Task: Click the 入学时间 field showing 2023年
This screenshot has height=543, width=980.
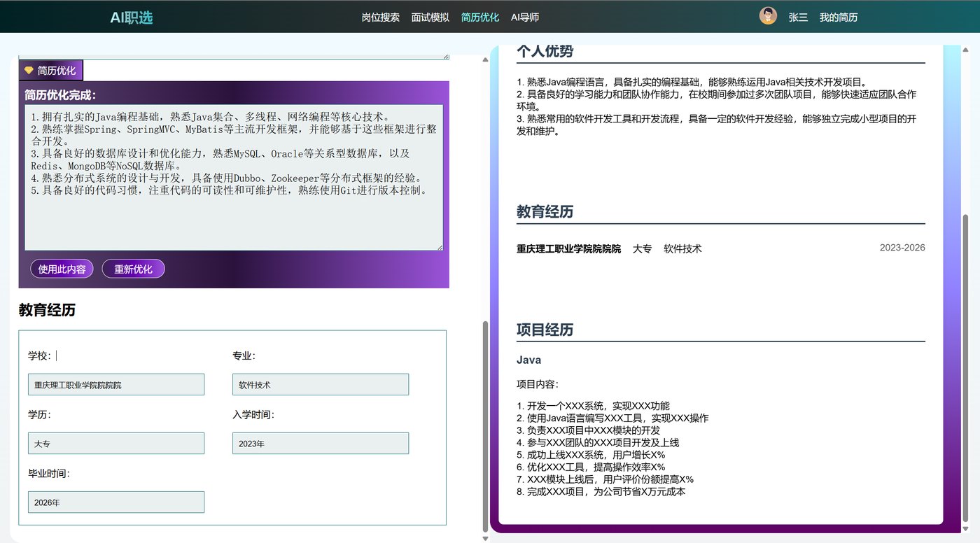Action: click(321, 443)
